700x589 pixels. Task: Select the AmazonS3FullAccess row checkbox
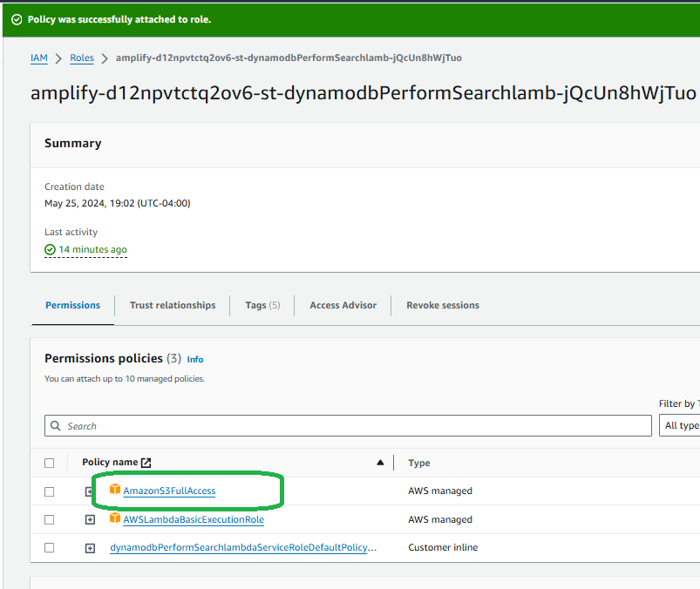click(50, 491)
